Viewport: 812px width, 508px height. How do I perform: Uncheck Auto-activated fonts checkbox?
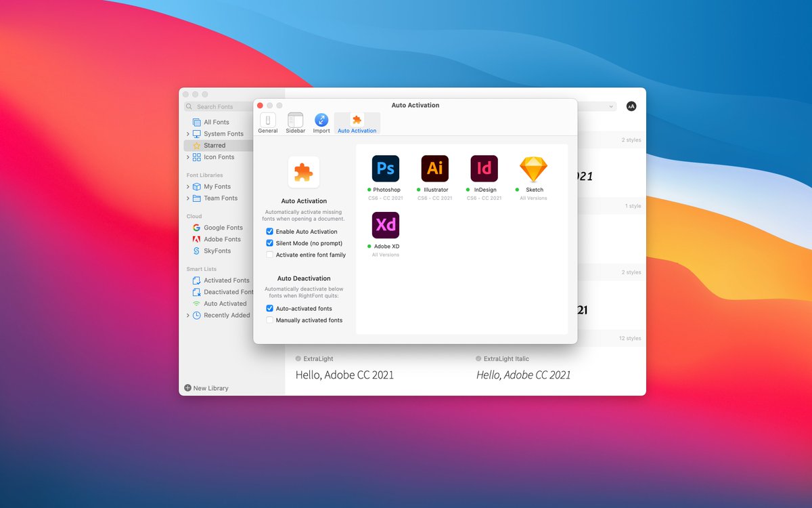[270, 308]
